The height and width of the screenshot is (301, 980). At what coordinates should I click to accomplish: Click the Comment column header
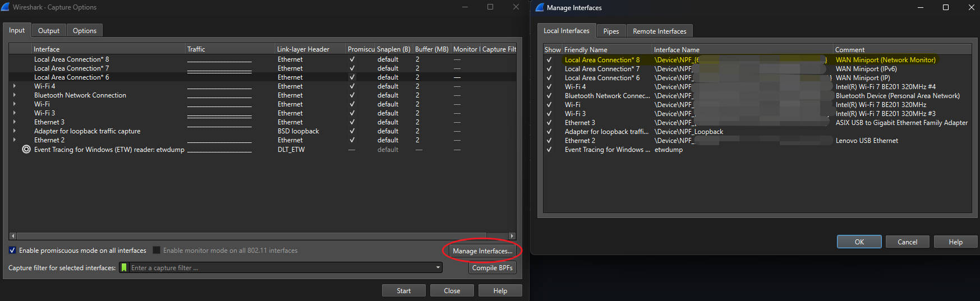click(902, 50)
